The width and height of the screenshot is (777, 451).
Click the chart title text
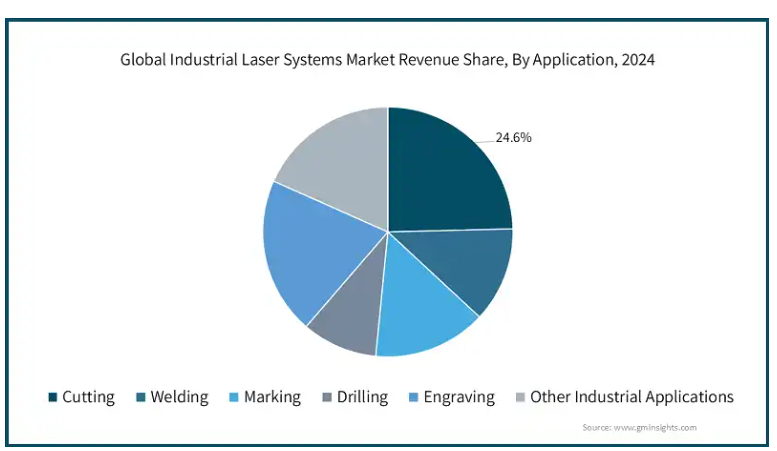(388, 59)
